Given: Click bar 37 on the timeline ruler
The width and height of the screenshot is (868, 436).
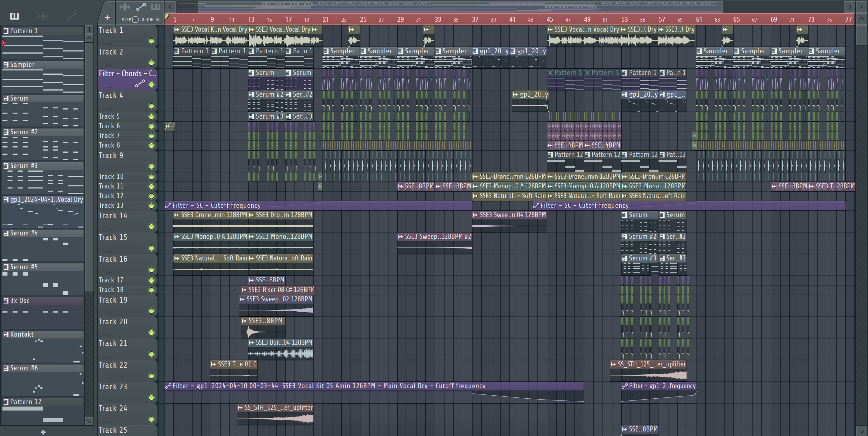Looking at the screenshot, I should tap(475, 20).
